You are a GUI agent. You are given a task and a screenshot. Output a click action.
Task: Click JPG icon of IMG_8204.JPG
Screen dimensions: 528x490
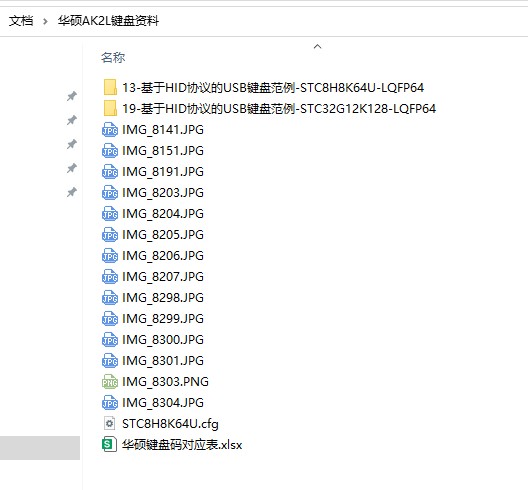click(110, 214)
